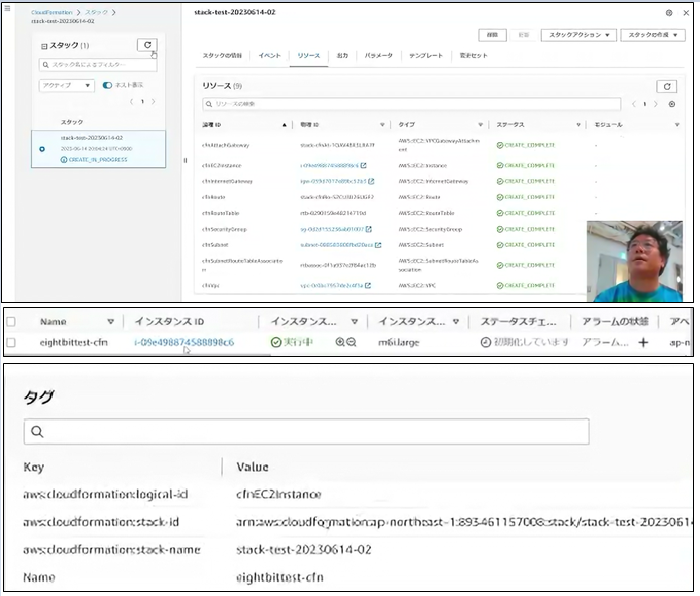Image resolution: width=700 pixels, height=596 pixels.
Task: Select the stack-test-20230614-02 radio button
Action: tap(41, 149)
